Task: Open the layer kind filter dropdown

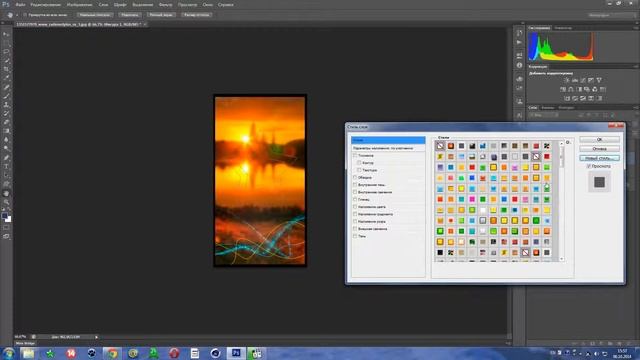Action: click(543, 116)
